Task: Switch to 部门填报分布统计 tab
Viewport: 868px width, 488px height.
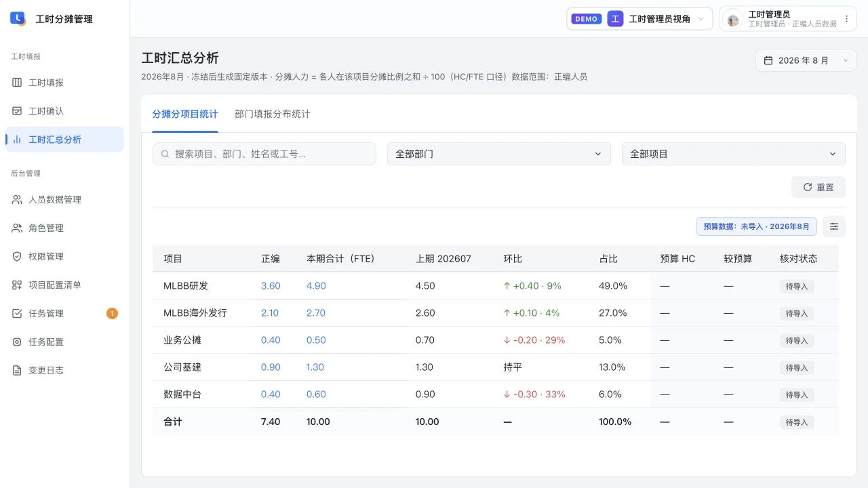Action: point(273,114)
